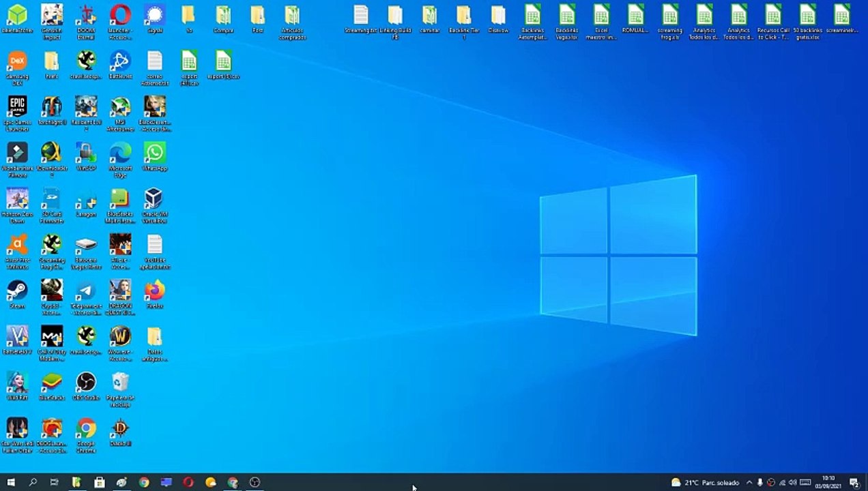Select the 'Excel maestro' spreadsheet file
Screen dimensions: 868x491
pyautogui.click(x=601, y=21)
